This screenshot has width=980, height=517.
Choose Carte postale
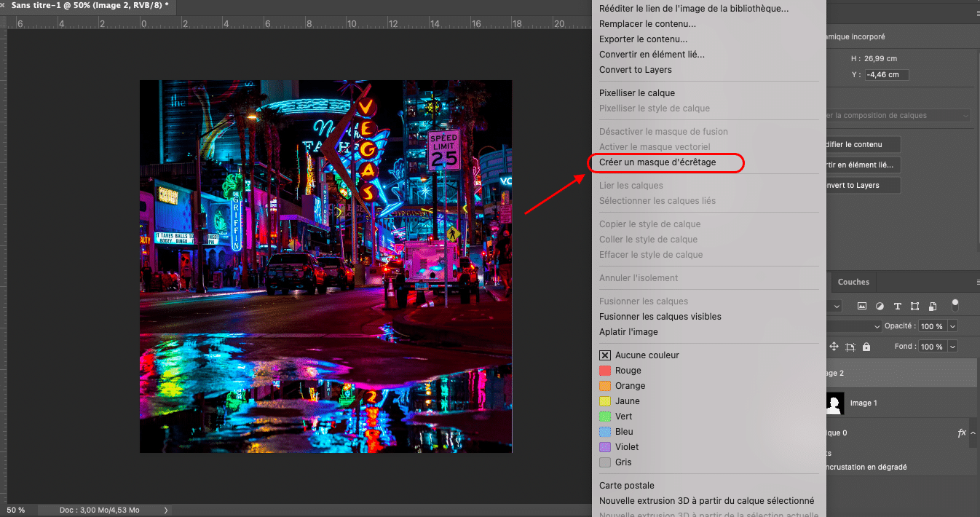pos(626,486)
